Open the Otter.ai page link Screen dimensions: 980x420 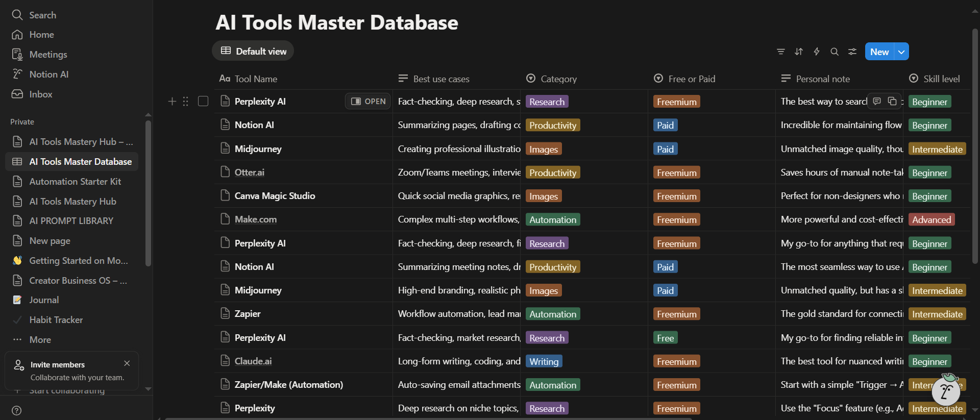click(x=249, y=172)
